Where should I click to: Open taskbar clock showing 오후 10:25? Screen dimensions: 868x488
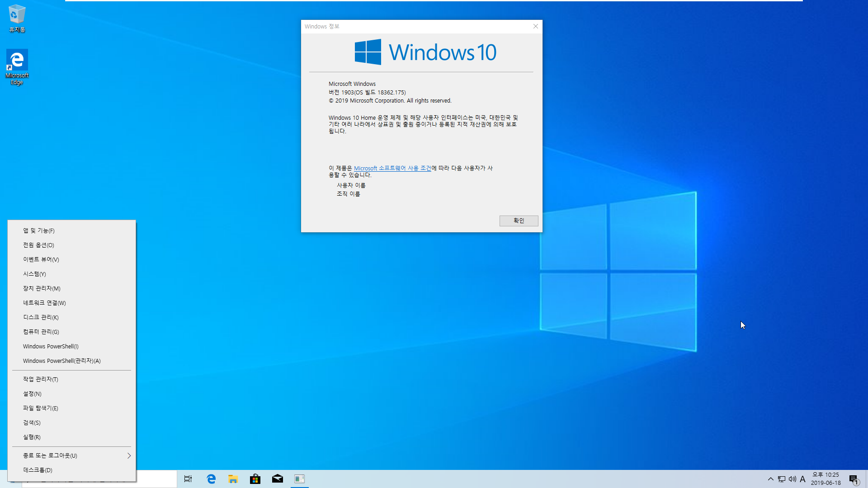[826, 479]
